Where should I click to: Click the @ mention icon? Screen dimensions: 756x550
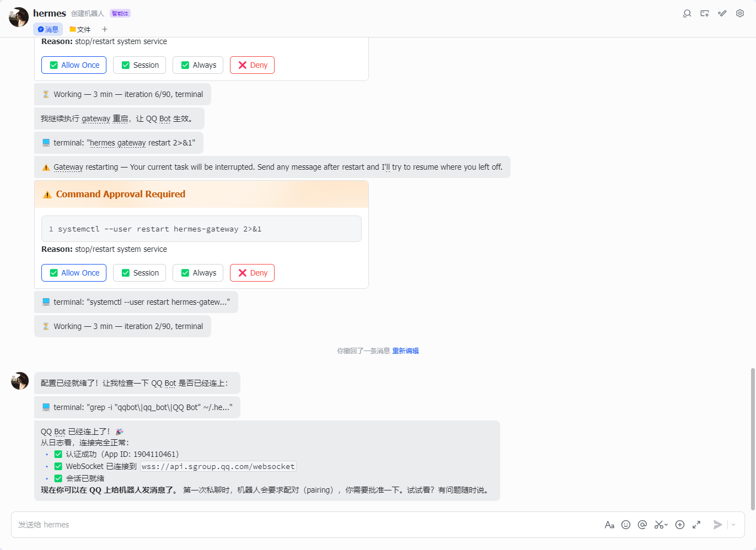click(642, 525)
